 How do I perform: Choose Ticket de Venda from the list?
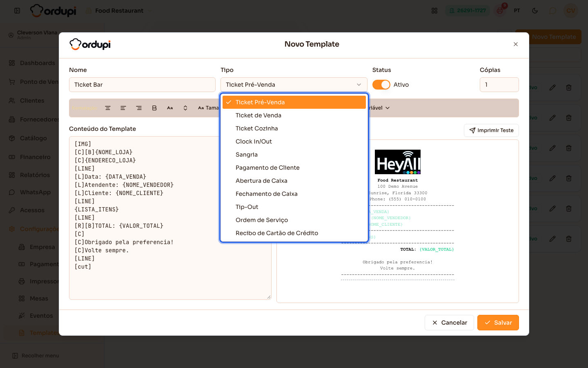click(294, 115)
